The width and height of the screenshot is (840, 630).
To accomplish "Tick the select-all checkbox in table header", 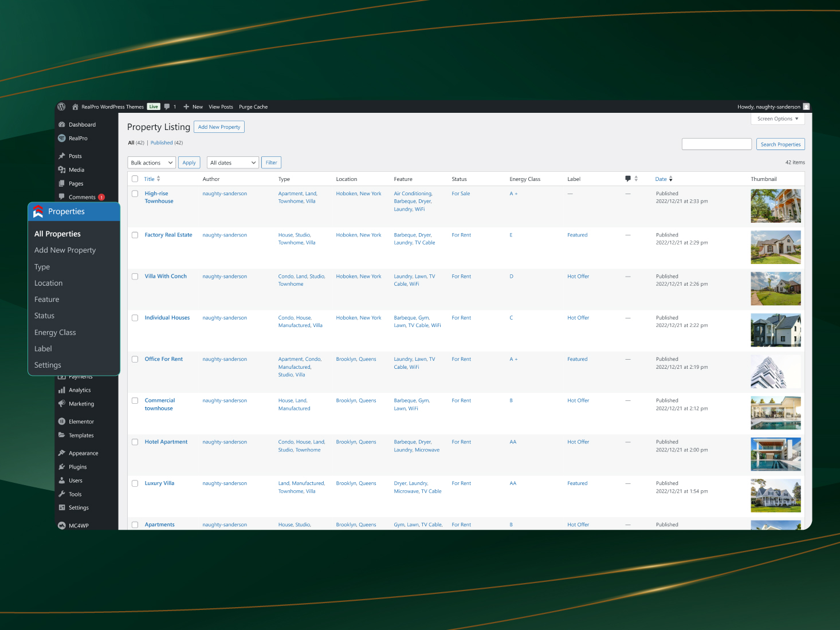I will tap(135, 179).
